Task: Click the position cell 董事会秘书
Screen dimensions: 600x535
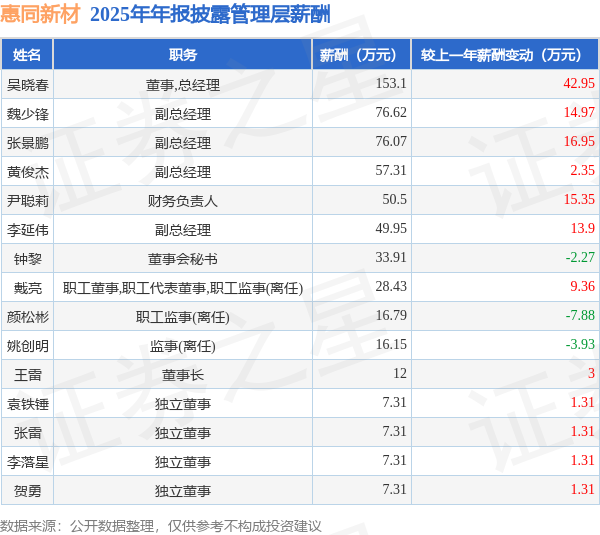Action: click(x=183, y=259)
